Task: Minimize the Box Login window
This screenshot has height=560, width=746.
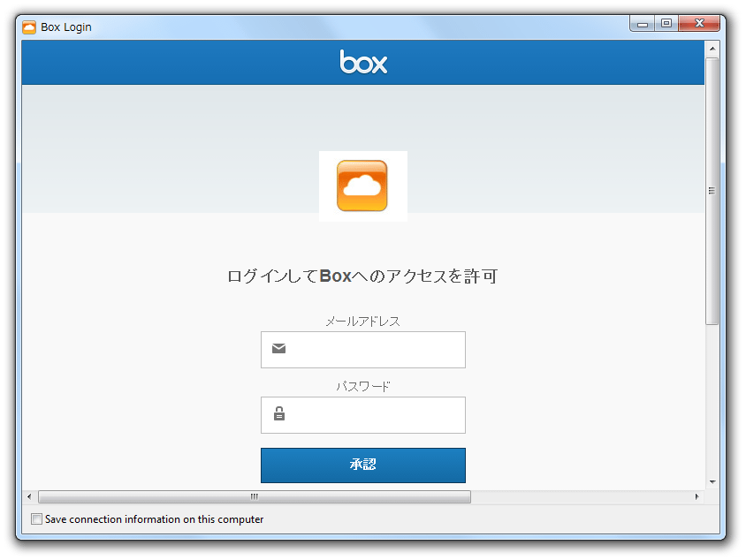Action: pyautogui.click(x=643, y=24)
